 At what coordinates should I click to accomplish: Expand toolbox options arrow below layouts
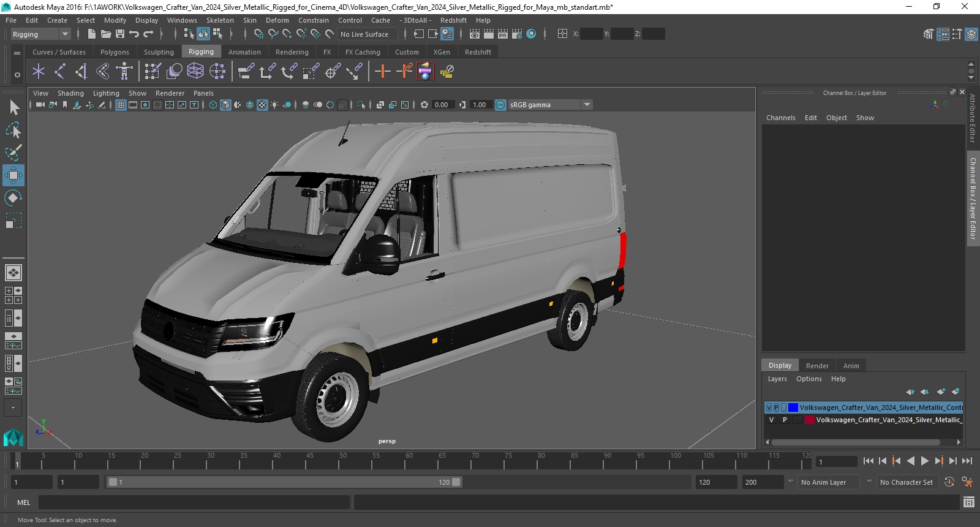click(x=13, y=408)
